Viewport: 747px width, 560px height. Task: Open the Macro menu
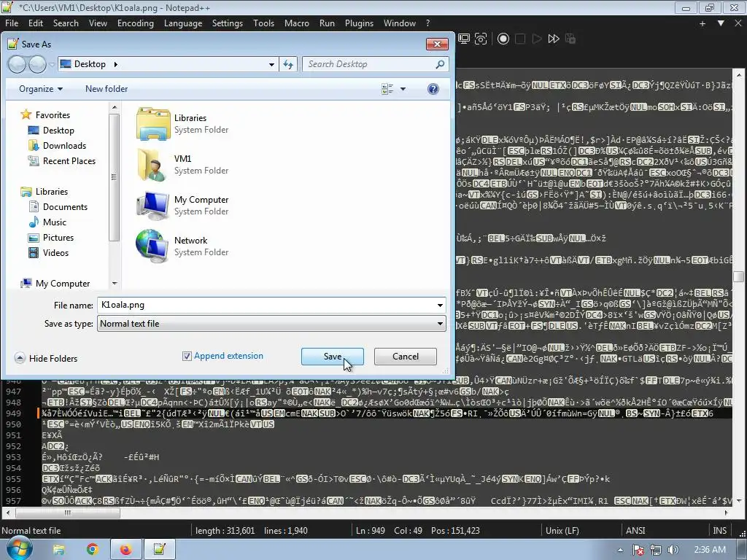pos(297,23)
